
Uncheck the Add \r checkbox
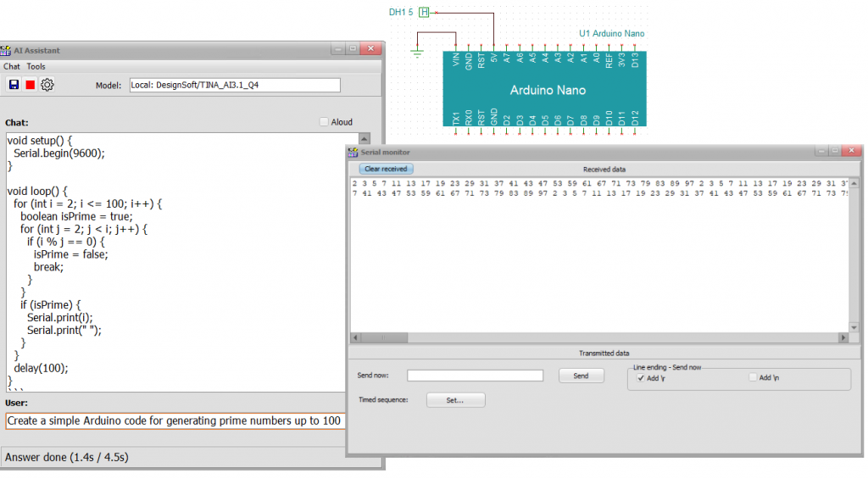click(x=641, y=377)
